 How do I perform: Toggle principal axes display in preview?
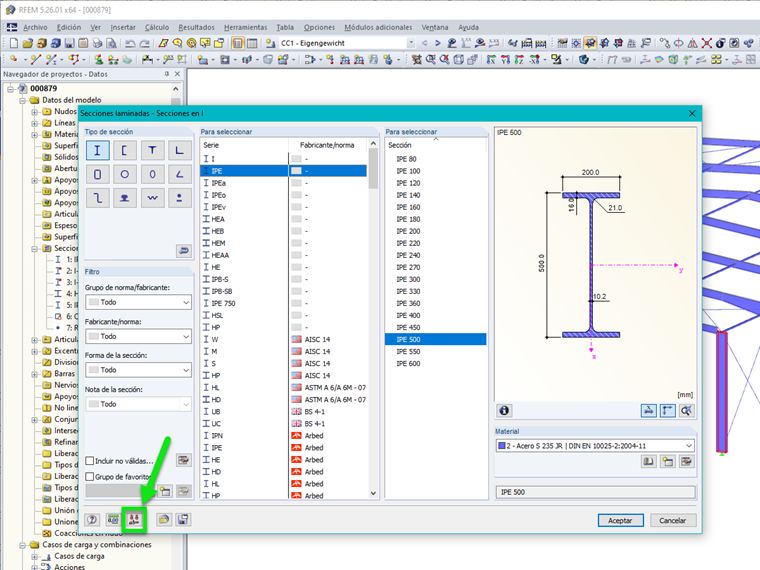668,411
